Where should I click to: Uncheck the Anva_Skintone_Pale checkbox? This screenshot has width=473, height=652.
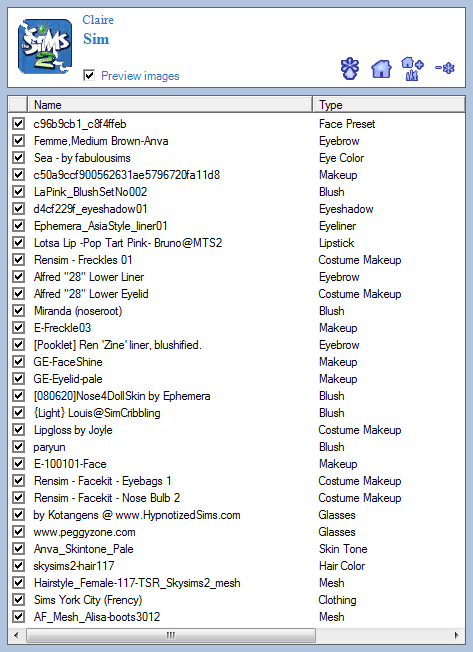click(x=18, y=549)
